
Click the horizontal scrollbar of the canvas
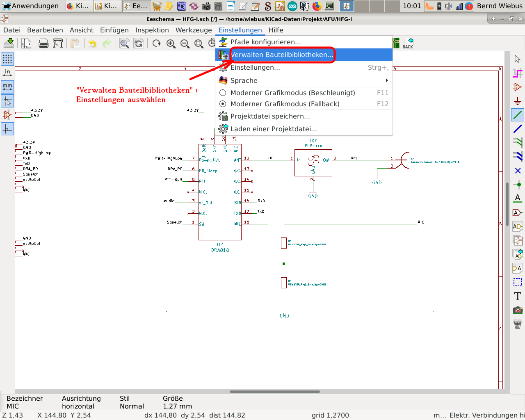tap(274, 392)
